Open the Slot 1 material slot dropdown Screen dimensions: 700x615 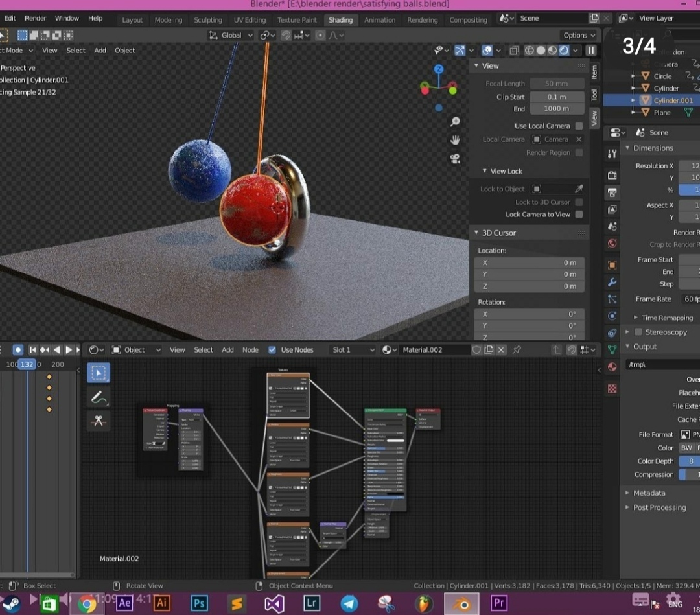(352, 350)
